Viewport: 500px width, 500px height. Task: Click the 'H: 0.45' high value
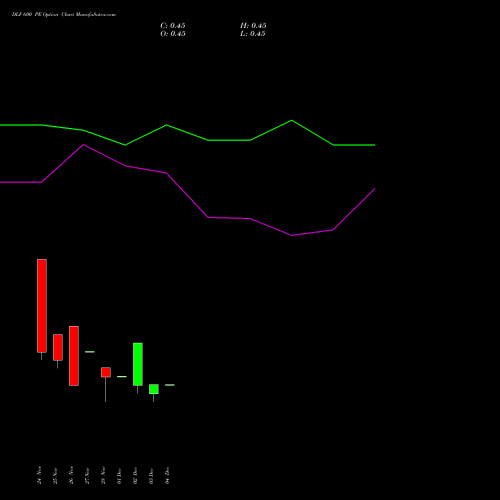pos(253,26)
